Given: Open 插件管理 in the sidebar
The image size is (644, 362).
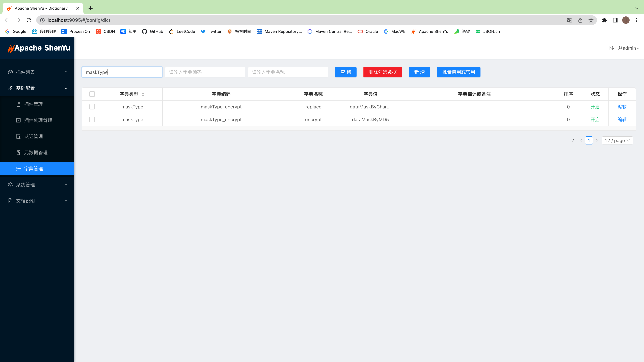Looking at the screenshot, I should (x=34, y=104).
